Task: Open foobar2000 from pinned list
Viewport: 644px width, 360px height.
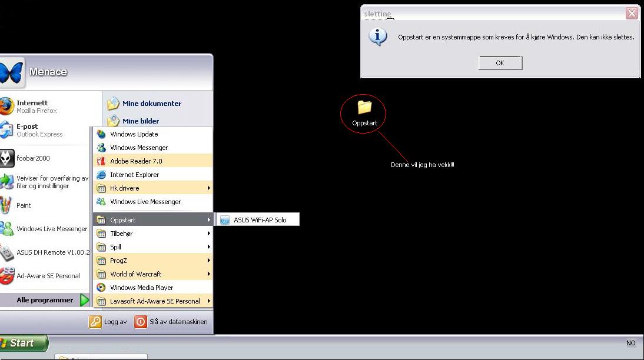Action: tap(45, 158)
